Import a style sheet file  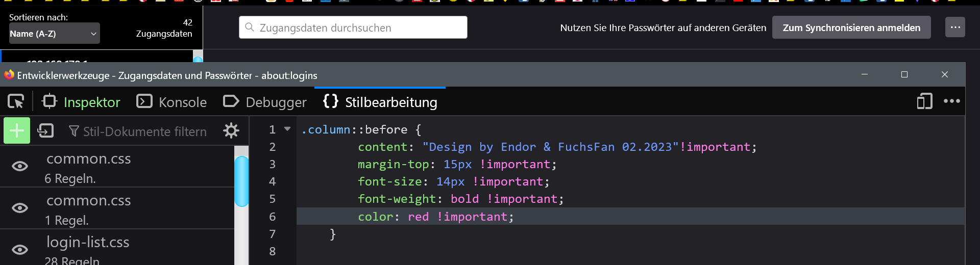coord(45,131)
